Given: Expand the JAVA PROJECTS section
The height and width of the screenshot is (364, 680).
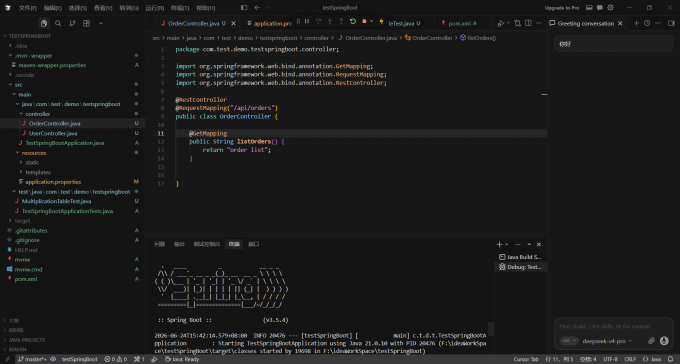Looking at the screenshot, I should (72, 340).
